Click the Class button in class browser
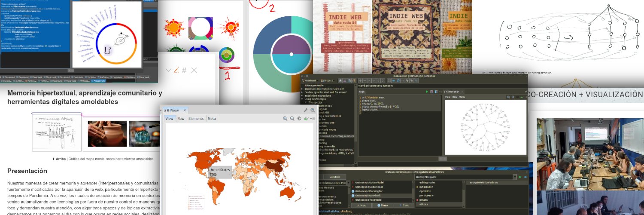Viewport: 644px width, 215px height. [383, 205]
